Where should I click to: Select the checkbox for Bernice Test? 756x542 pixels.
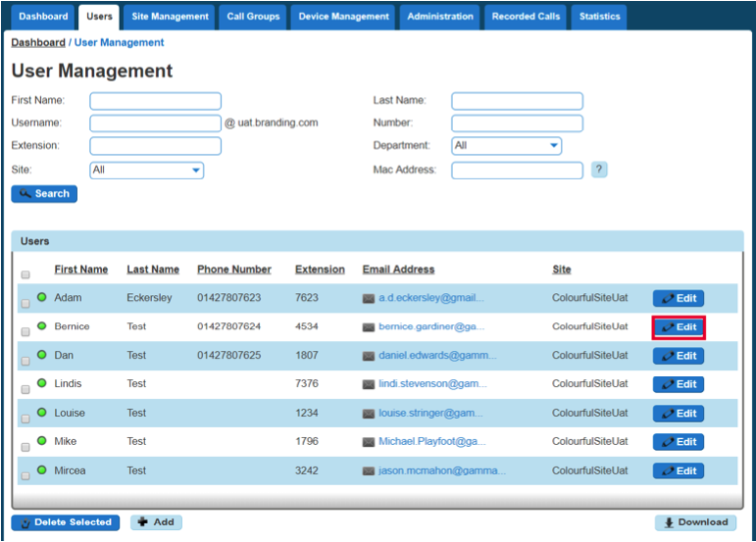coord(25,332)
